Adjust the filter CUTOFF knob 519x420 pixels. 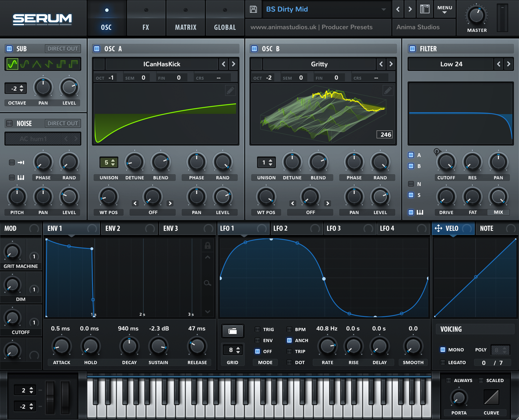click(x=446, y=162)
